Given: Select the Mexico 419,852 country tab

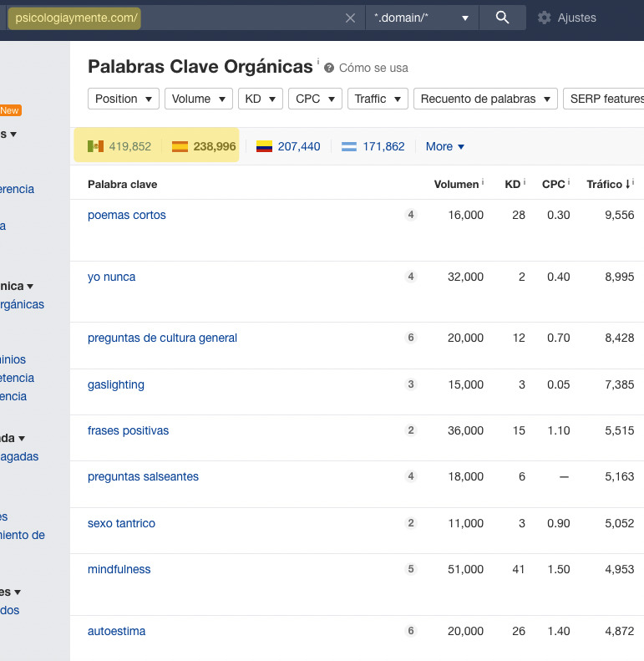Looking at the screenshot, I should tap(119, 146).
